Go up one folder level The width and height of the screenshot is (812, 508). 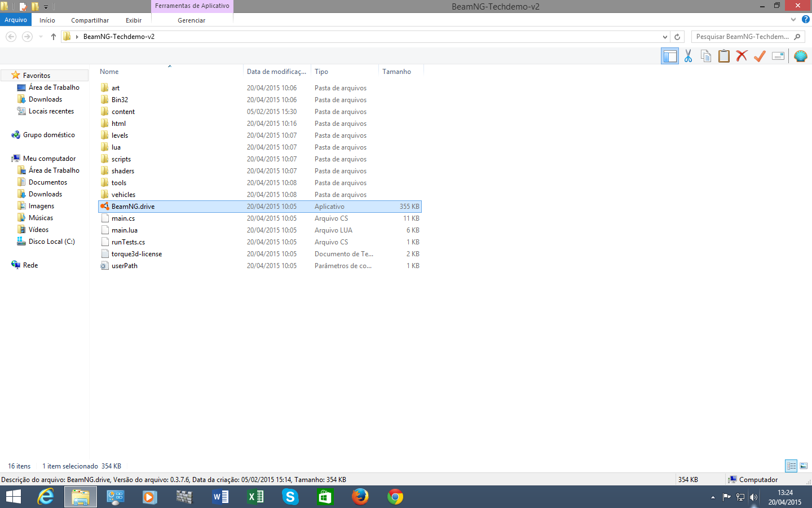54,37
